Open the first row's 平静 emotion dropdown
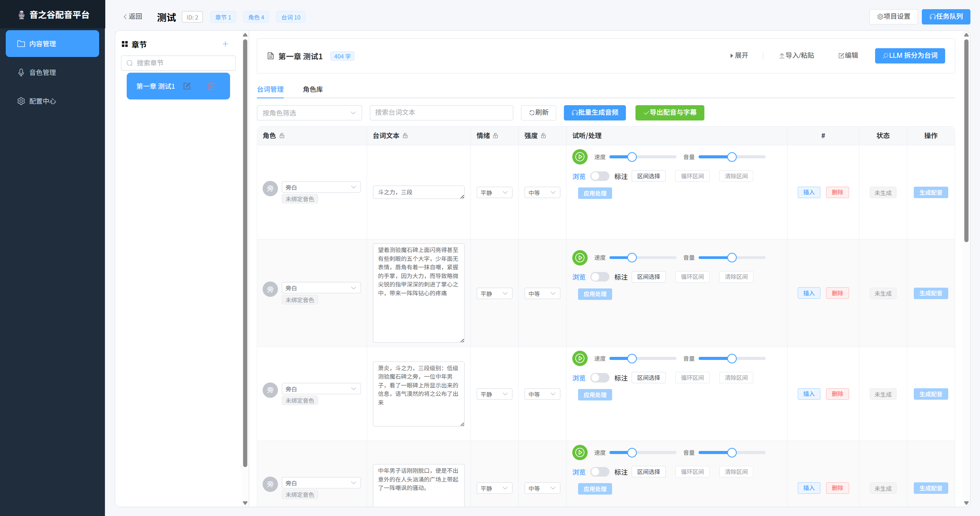The width and height of the screenshot is (980, 516). [494, 192]
